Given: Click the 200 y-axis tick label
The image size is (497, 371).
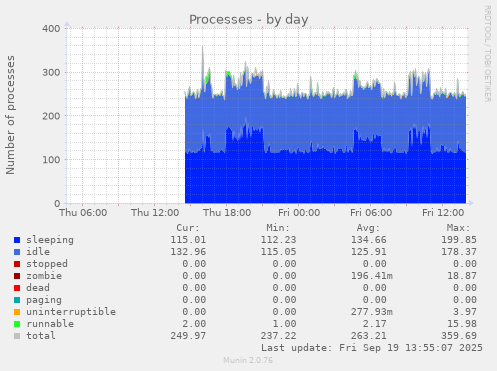Looking at the screenshot, I should 51,116.
